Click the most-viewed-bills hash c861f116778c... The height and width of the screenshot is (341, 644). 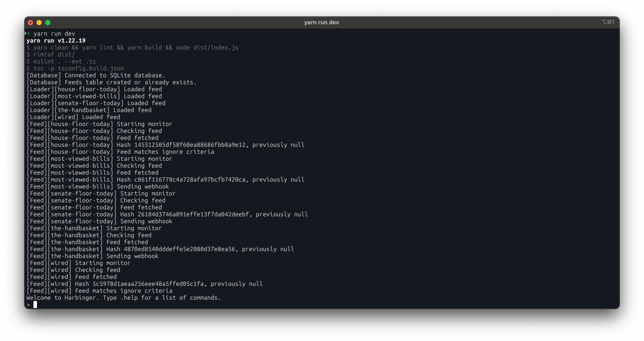pyautogui.click(x=190, y=180)
